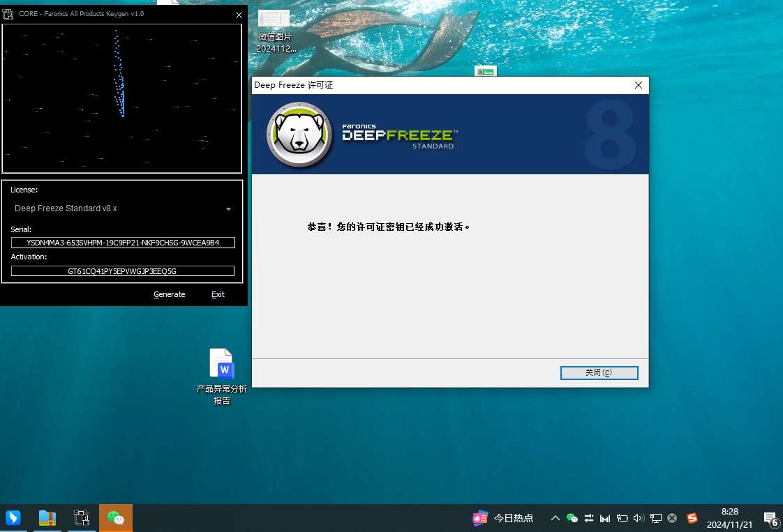Viewport: 783px width, 532px height.
Task: Open the blue bird app in taskbar
Action: pos(13,518)
